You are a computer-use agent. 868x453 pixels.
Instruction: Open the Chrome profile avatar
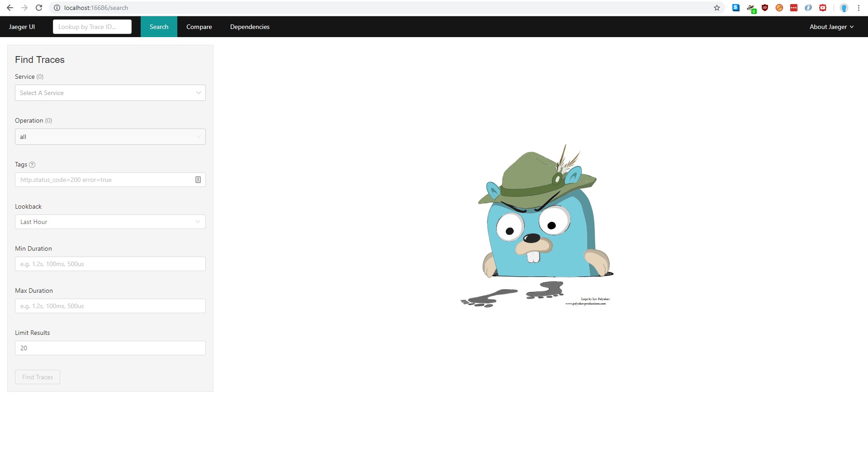[844, 8]
